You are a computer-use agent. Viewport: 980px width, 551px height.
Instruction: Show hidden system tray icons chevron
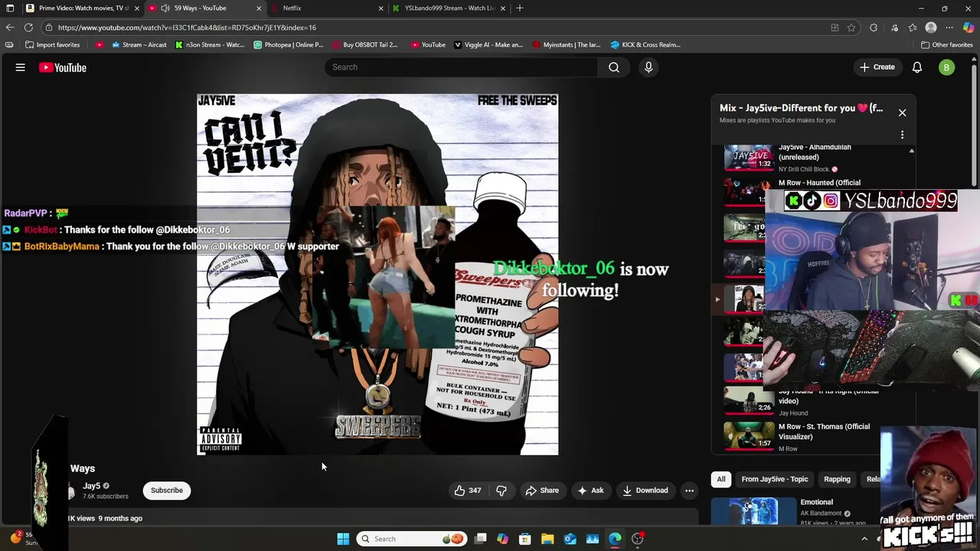864,539
